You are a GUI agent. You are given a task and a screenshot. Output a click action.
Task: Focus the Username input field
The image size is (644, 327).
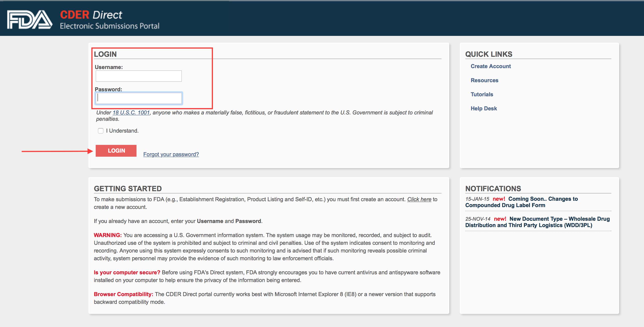click(139, 76)
